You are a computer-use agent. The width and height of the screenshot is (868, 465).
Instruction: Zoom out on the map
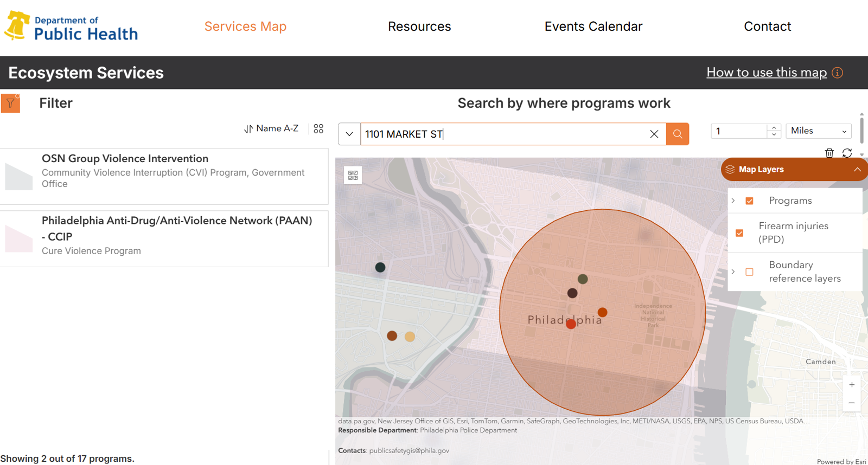[851, 403]
